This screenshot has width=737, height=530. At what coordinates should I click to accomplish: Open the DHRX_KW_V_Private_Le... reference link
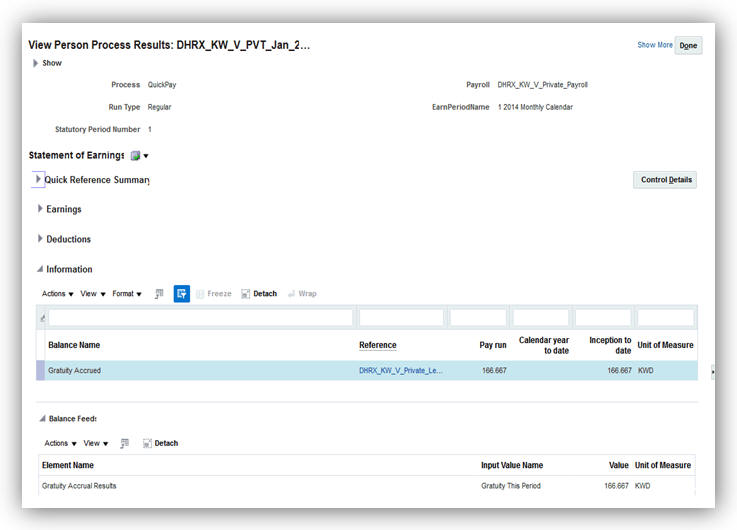(x=400, y=371)
